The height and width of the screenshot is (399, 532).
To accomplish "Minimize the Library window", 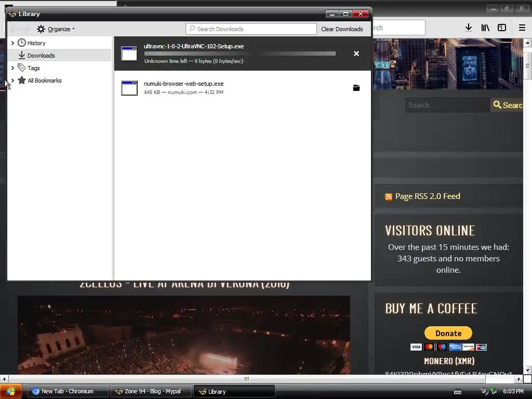I will tap(332, 14).
